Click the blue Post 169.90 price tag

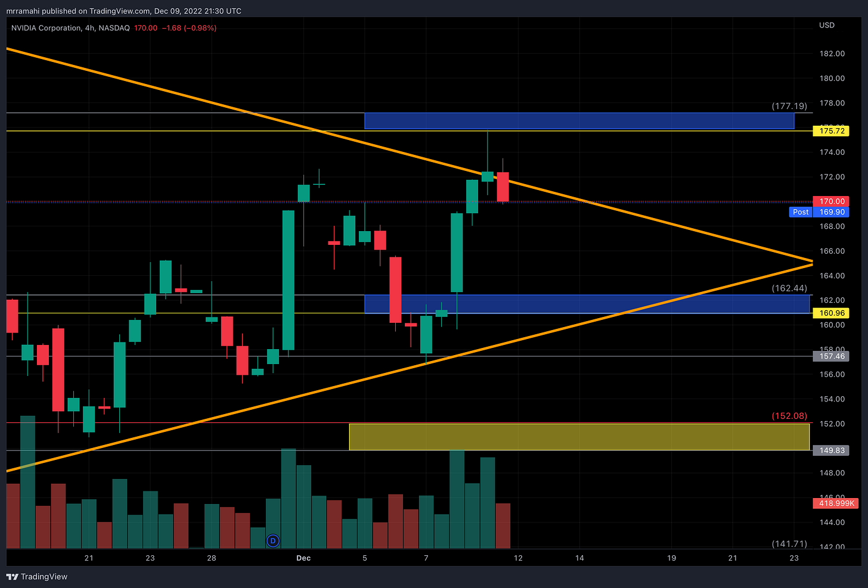click(x=819, y=212)
